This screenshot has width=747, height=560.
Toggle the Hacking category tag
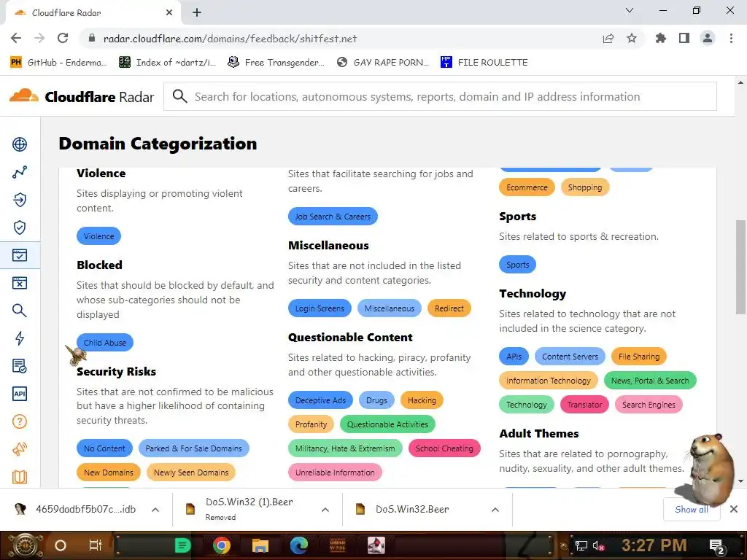coord(422,400)
